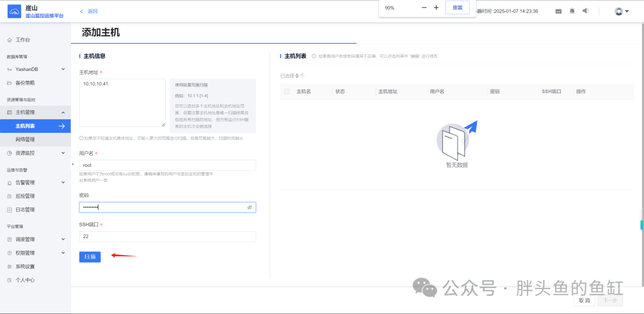This screenshot has width=644, height=314.
Task: Click the 重置 zoom reset button
Action: (457, 8)
